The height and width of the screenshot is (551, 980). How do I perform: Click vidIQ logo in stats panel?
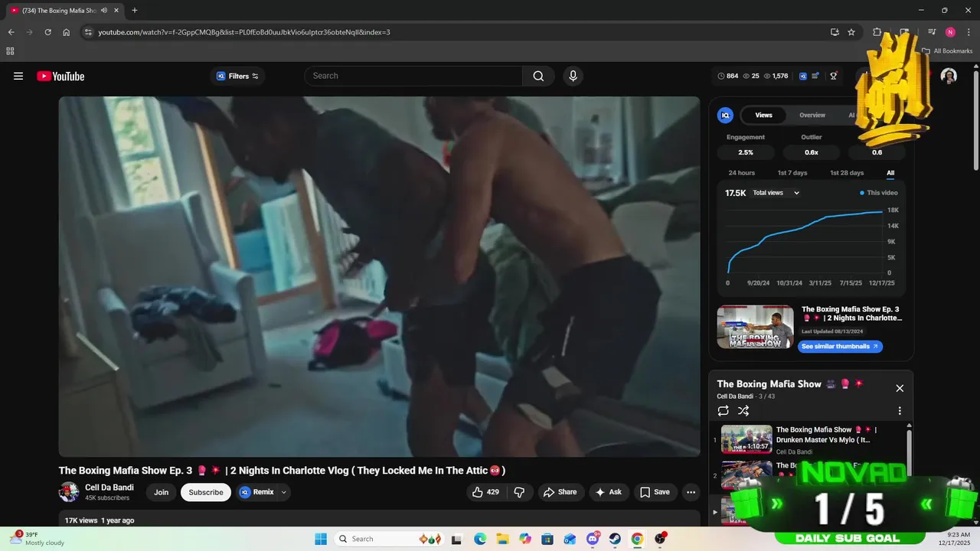(x=725, y=115)
